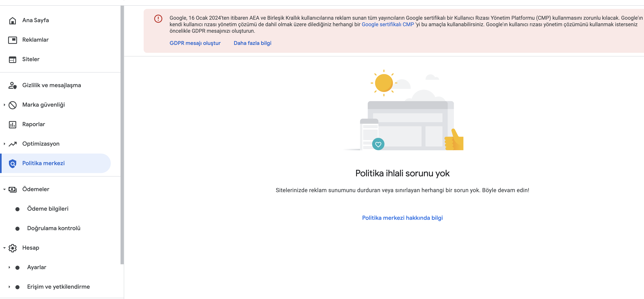The width and height of the screenshot is (644, 299).
Task: Collapse the Ödemeler section arrow
Action: click(4, 189)
